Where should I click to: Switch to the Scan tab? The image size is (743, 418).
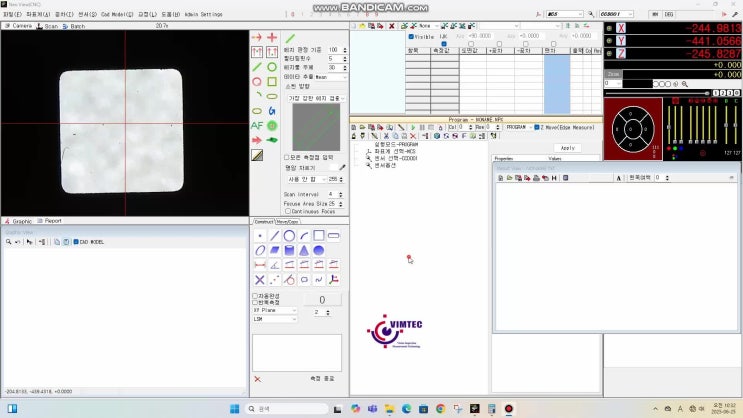coord(47,26)
